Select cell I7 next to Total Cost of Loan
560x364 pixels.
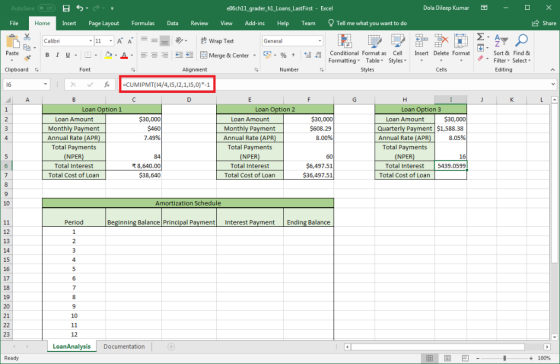(450, 175)
